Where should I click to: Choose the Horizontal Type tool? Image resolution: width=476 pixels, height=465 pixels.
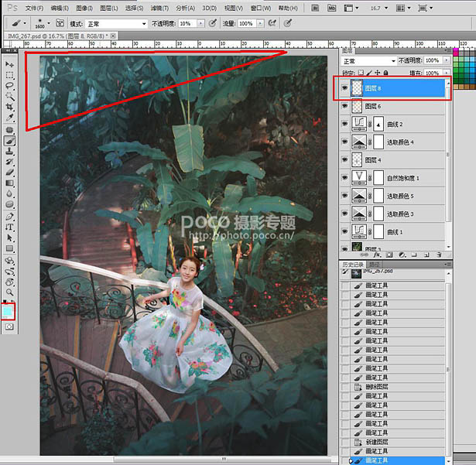[x=10, y=227]
